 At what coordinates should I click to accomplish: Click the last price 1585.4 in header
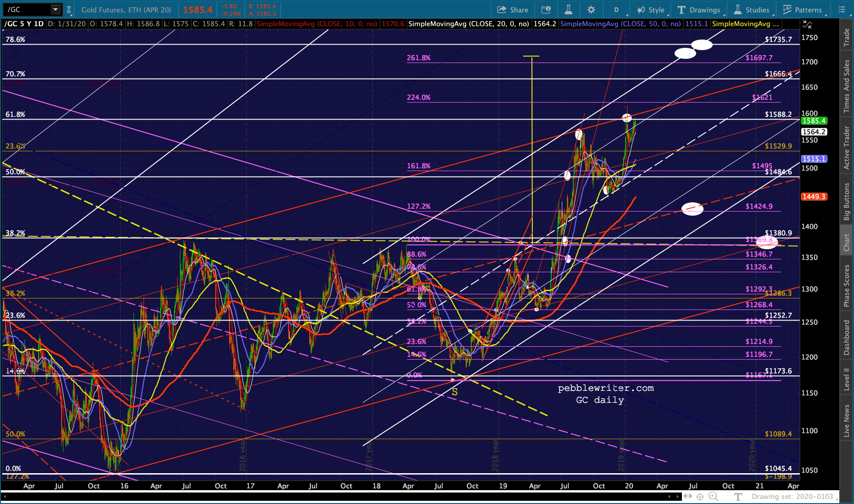[198, 10]
